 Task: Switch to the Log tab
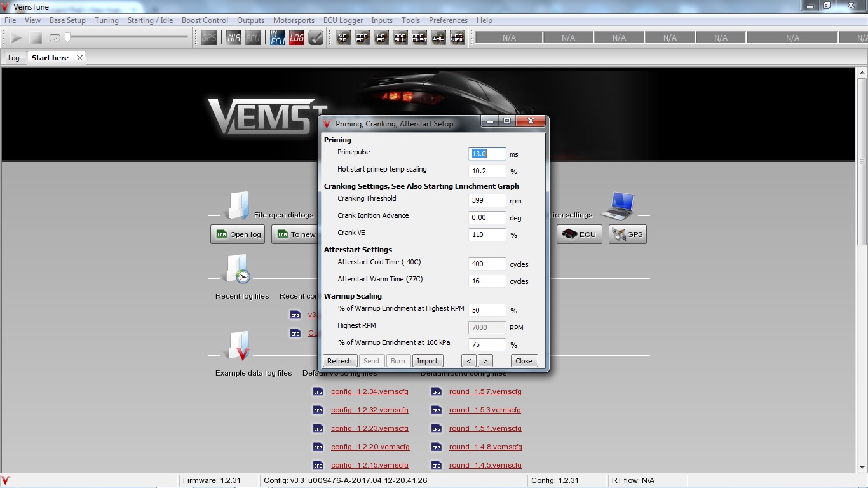tap(13, 58)
